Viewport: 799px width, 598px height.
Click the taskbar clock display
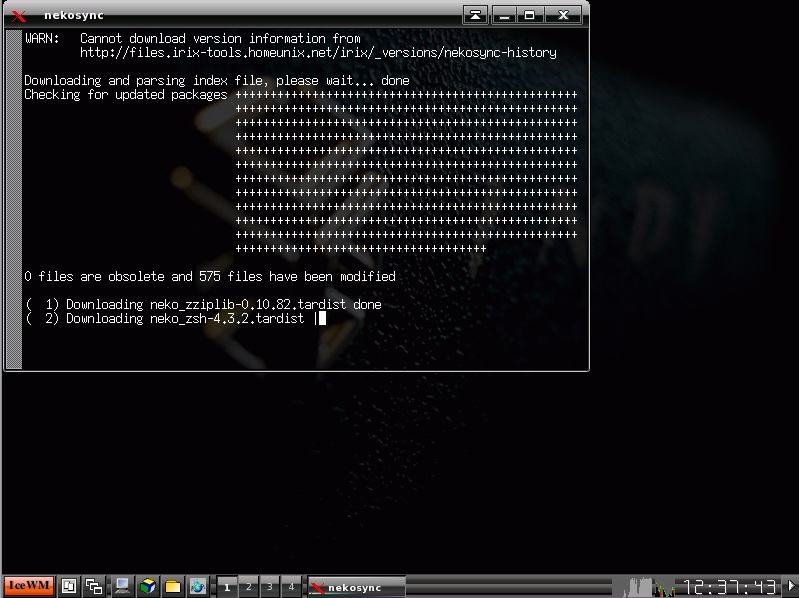pos(729,587)
